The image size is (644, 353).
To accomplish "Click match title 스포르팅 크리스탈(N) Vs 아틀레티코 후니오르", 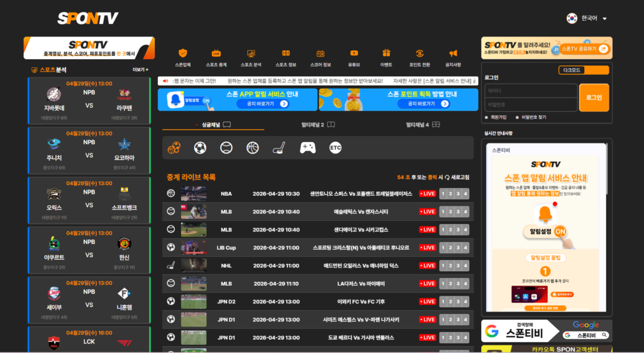I will (x=360, y=247).
